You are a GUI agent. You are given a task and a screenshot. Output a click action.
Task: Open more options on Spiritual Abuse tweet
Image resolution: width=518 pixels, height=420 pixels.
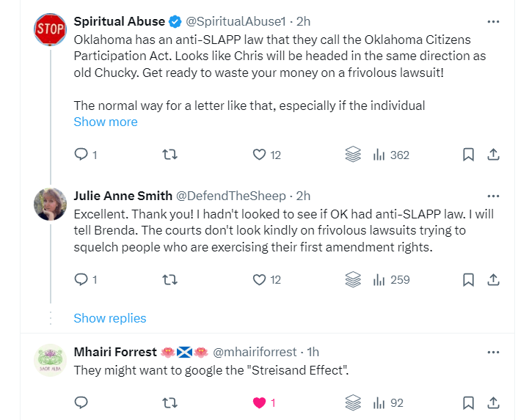coord(494,21)
